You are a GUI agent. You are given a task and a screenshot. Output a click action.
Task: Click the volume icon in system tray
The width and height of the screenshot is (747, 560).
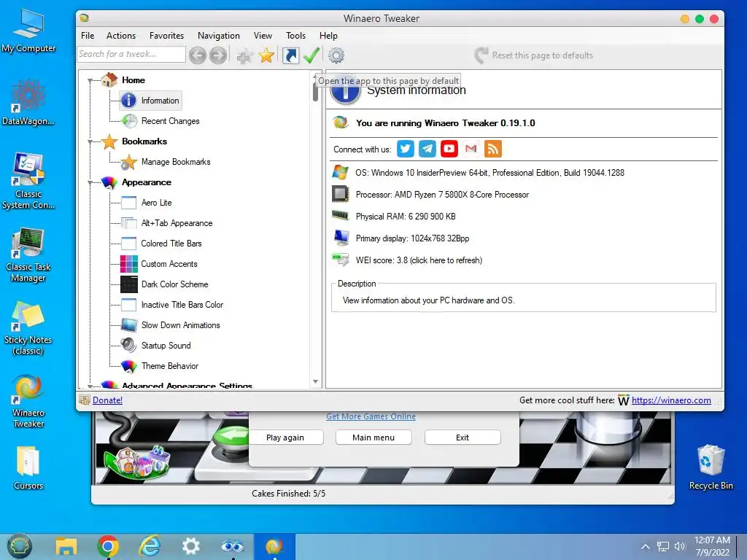pyautogui.click(x=679, y=546)
